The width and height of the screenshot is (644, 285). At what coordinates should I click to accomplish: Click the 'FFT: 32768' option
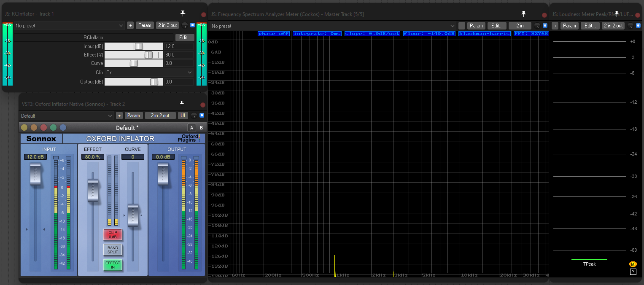[531, 33]
